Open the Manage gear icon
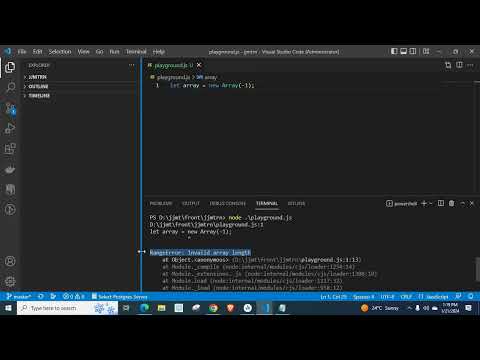480x360 pixels. (x=10, y=282)
